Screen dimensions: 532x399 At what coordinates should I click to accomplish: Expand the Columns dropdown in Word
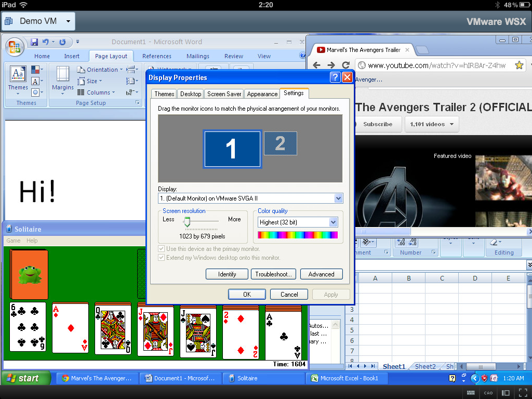[x=96, y=92]
